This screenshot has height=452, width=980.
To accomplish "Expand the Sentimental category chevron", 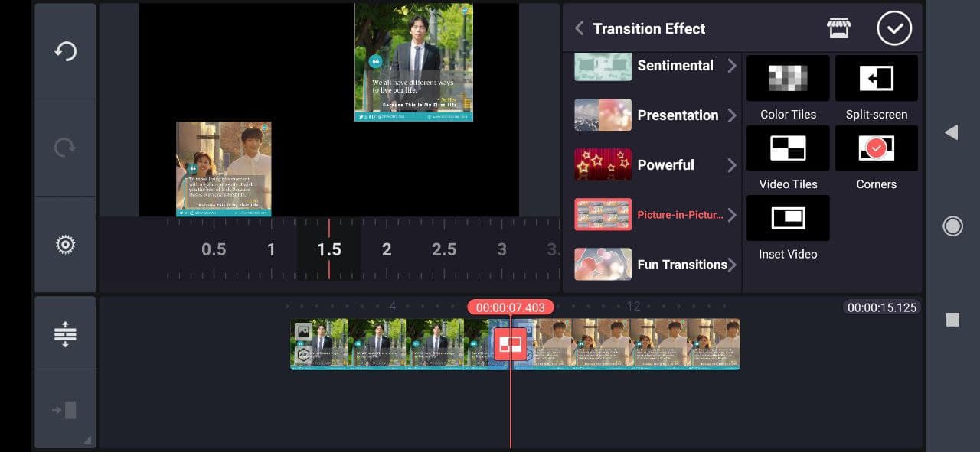I will point(732,66).
